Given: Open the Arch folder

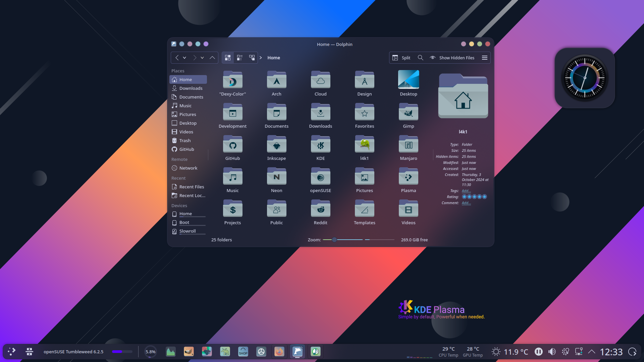Looking at the screenshot, I should pos(276,83).
